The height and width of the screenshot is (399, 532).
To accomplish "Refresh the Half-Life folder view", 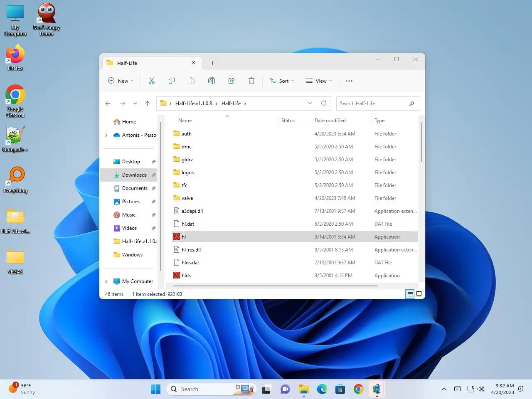I will (324, 103).
